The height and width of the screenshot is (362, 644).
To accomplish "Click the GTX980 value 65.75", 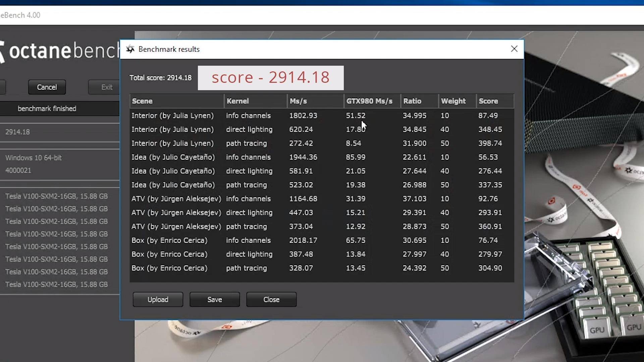I will pyautogui.click(x=356, y=240).
